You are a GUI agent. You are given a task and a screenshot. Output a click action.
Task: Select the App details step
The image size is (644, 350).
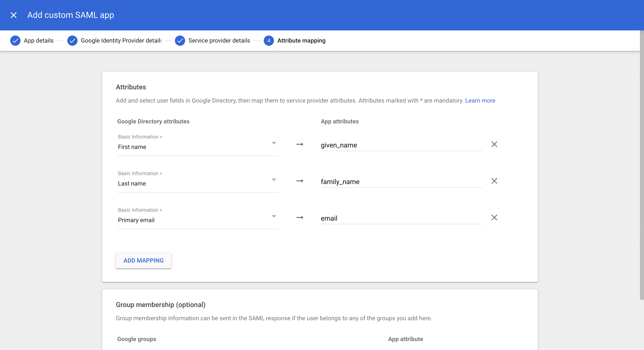point(39,40)
